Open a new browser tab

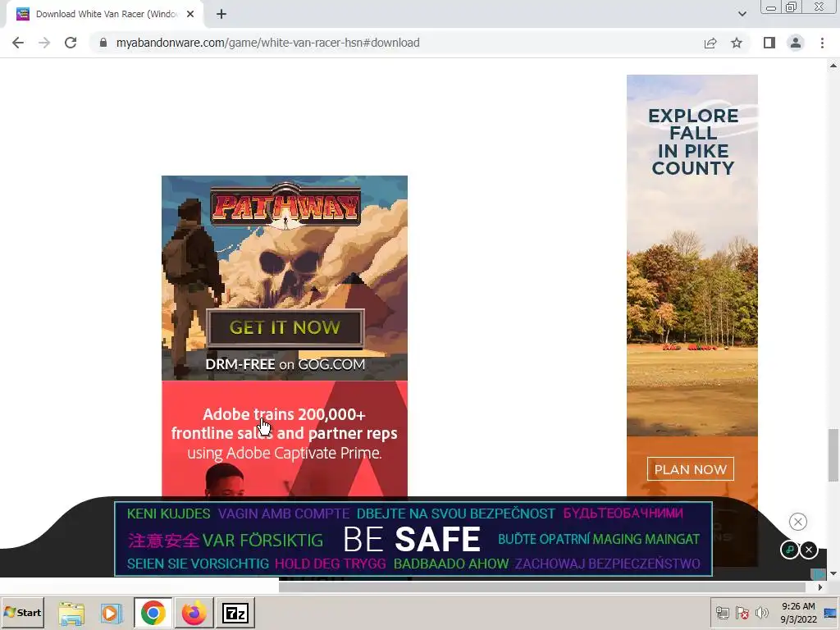coord(221,14)
